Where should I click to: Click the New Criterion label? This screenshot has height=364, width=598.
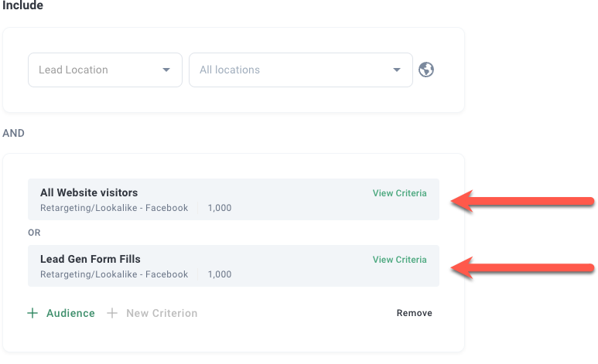(x=162, y=313)
